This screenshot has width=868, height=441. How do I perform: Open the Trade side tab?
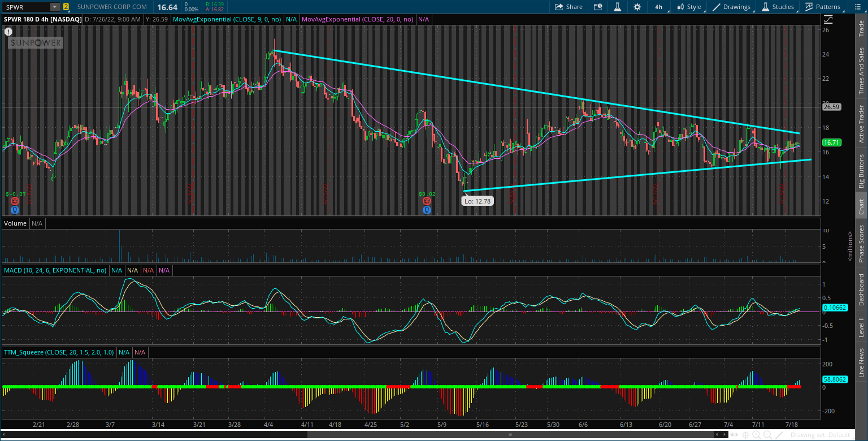[861, 28]
